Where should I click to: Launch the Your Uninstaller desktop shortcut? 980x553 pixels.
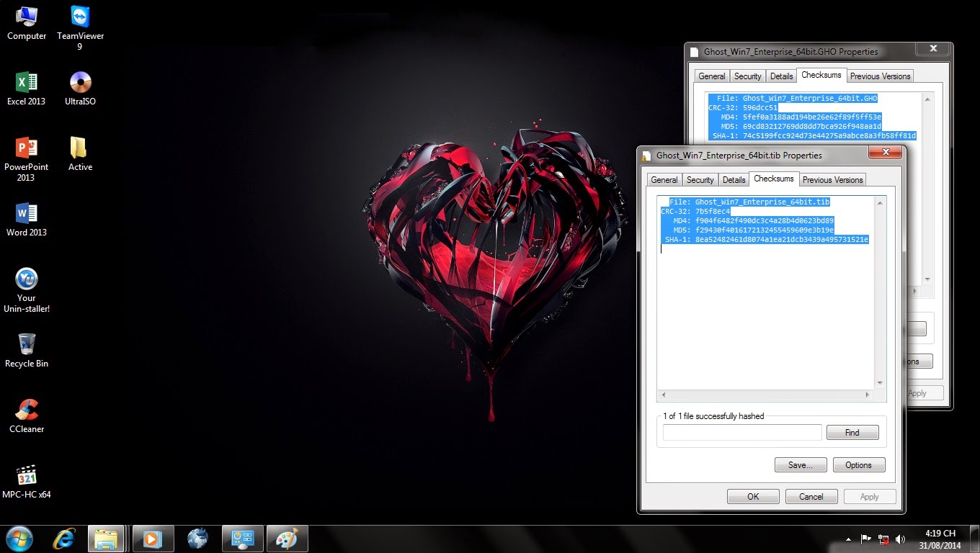coord(27,279)
